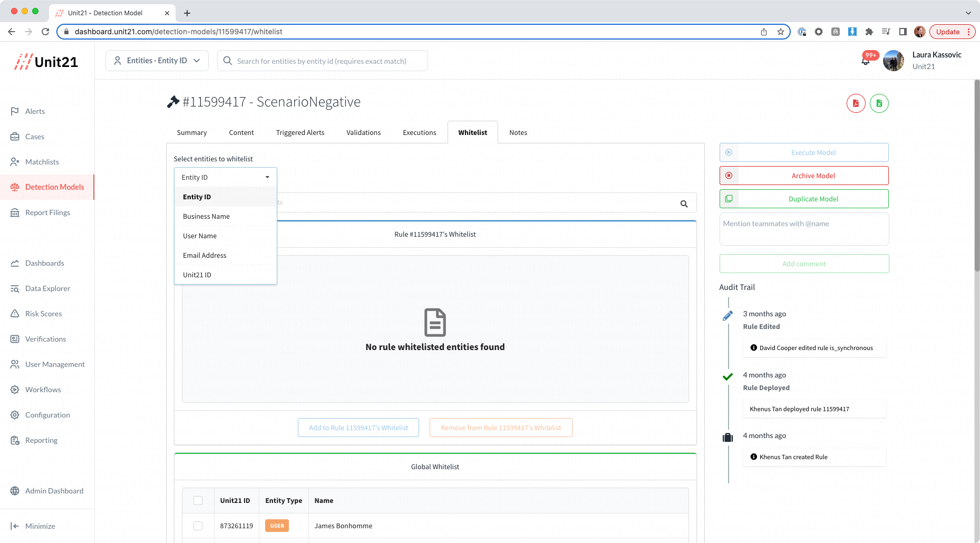The height and width of the screenshot is (543, 980).
Task: Choose Email Address from the dropdown
Action: pos(226,255)
